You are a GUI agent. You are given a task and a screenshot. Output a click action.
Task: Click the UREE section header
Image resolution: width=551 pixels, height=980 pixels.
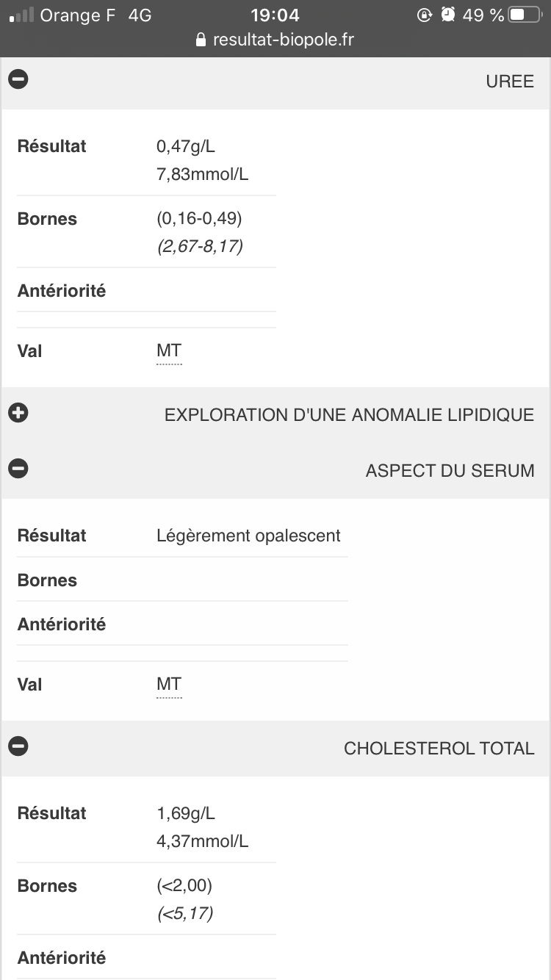tap(509, 81)
